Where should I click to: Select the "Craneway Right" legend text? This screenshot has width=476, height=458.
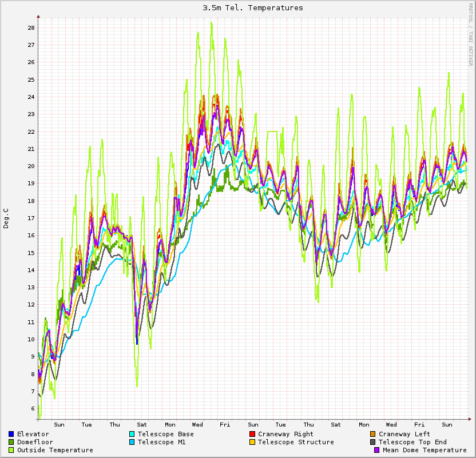[x=285, y=434]
